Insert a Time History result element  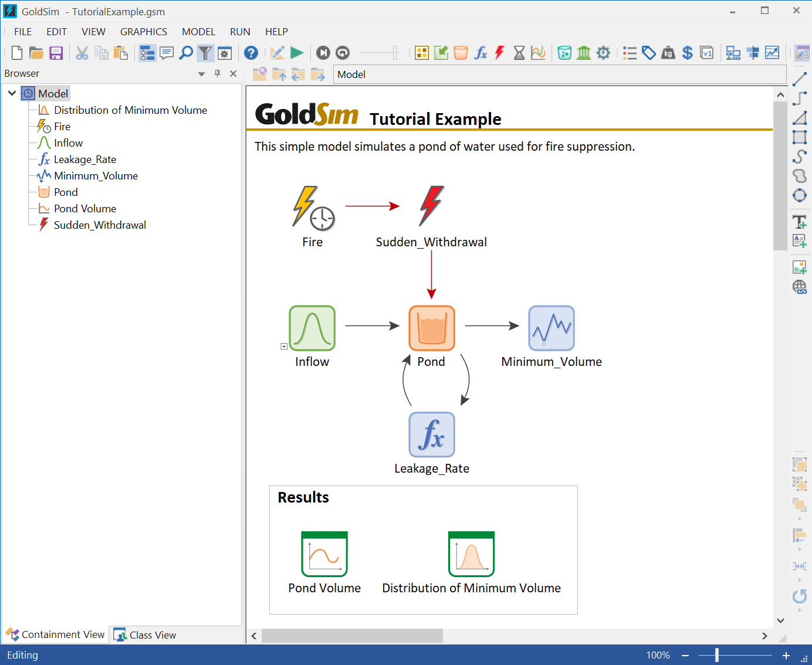[538, 53]
